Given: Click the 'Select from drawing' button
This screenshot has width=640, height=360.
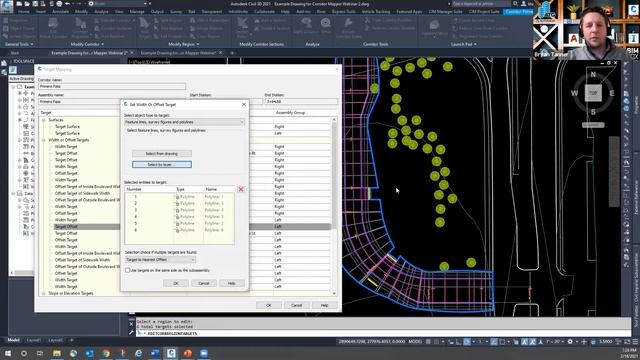Looking at the screenshot, I should click(162, 154).
